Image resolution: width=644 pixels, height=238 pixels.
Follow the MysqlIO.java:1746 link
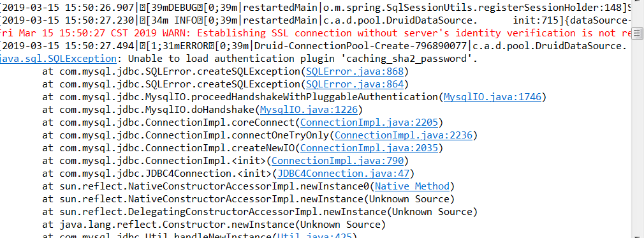(492, 97)
